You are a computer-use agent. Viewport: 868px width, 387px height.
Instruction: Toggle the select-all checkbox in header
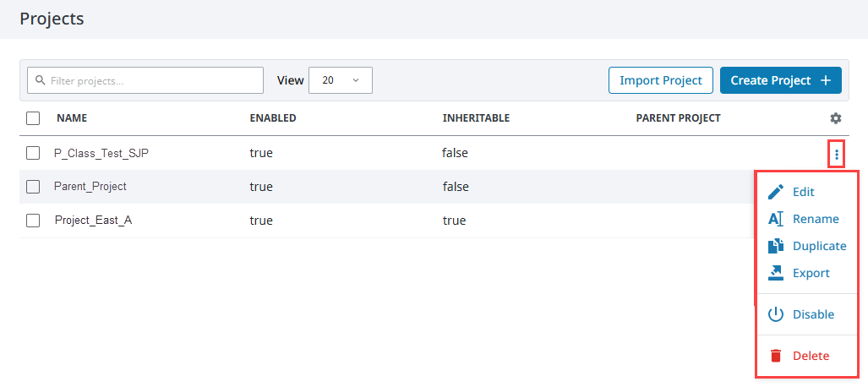point(33,118)
